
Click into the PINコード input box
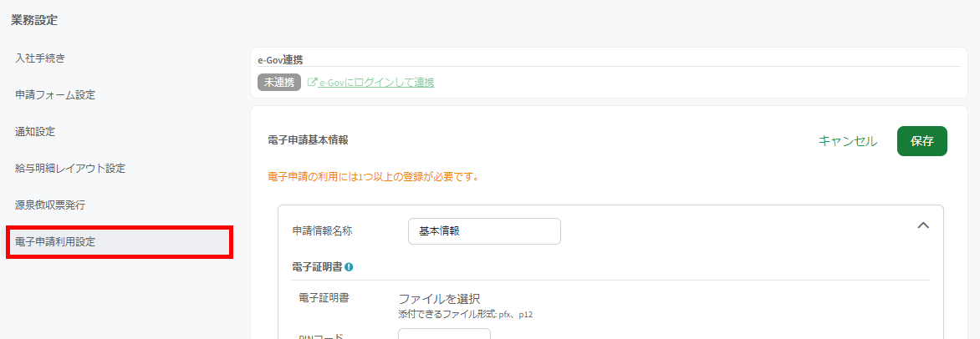(444, 334)
